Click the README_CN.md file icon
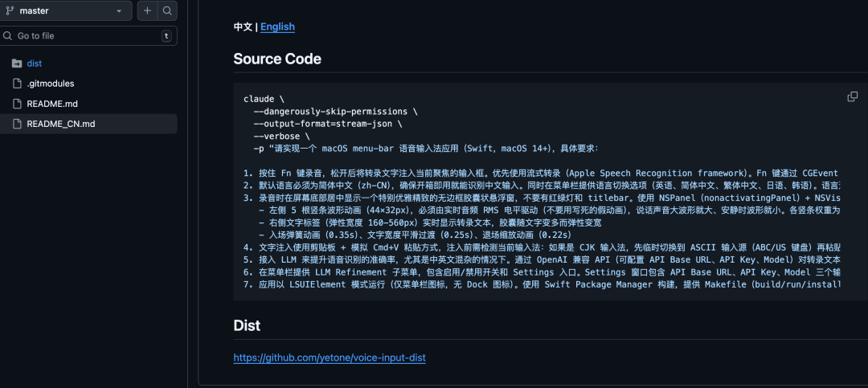The width and height of the screenshot is (868, 388). [x=17, y=124]
